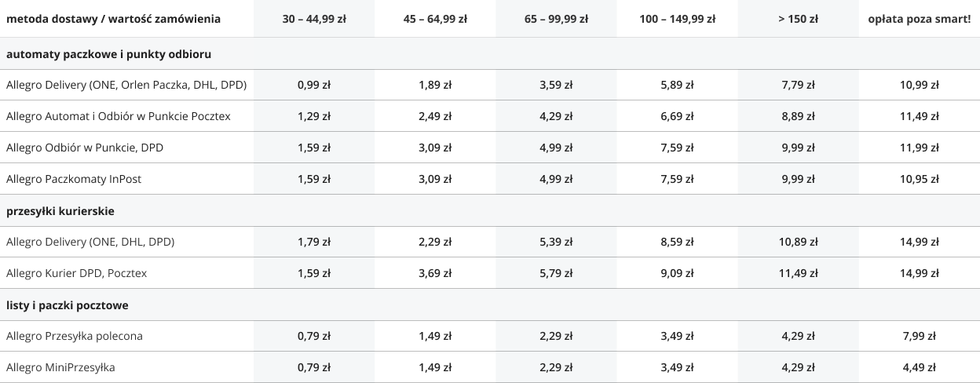This screenshot has width=980, height=383.
Task: Click the "automaty paczkowe i punkty odbioru" section heading
Action: coord(108,54)
